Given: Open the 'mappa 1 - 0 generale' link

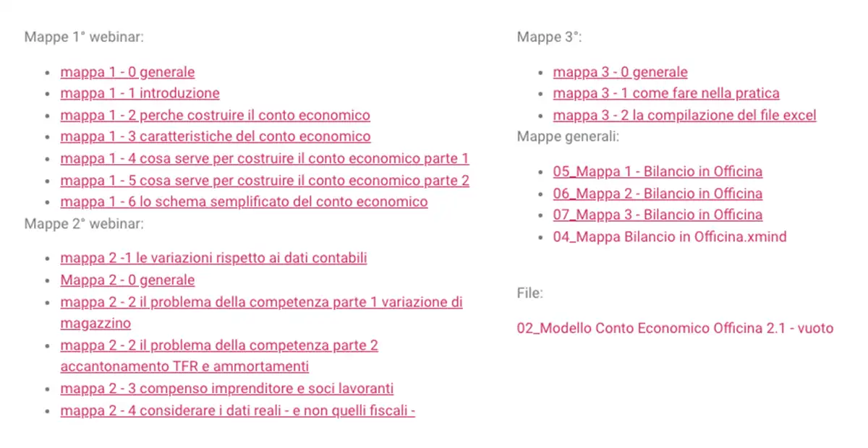Looking at the screenshot, I should point(127,72).
